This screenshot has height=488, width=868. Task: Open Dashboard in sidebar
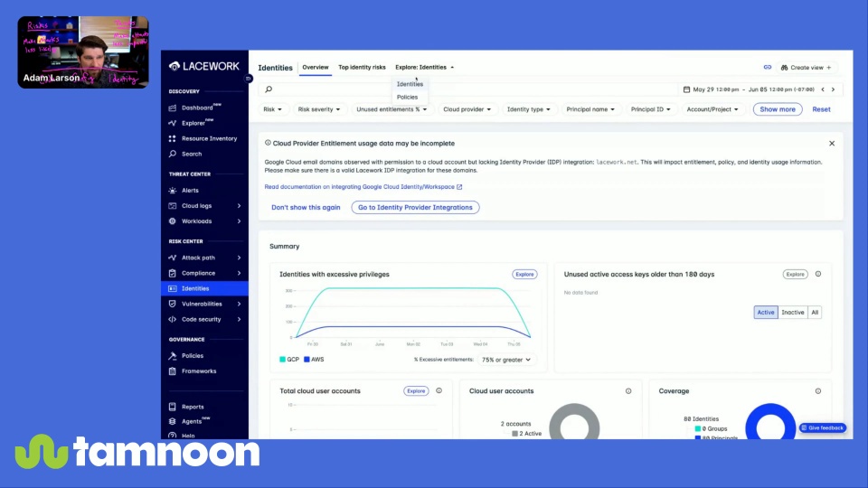pos(197,108)
